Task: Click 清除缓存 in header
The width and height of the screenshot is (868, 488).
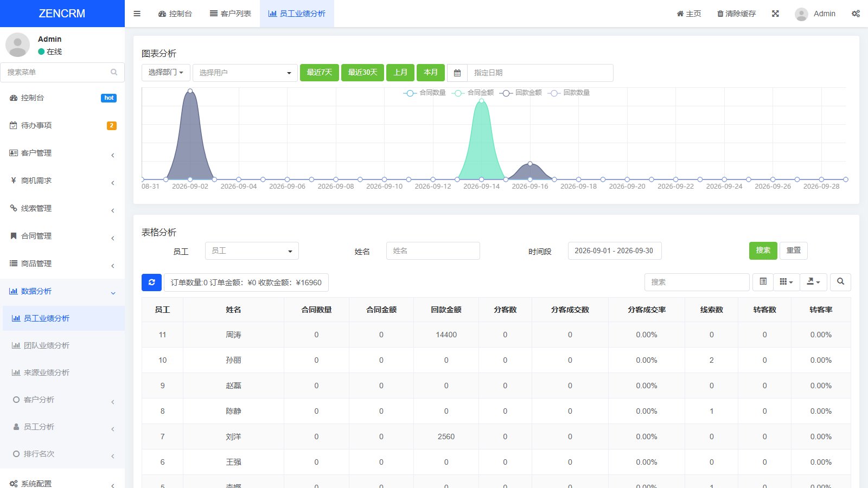Action: point(736,14)
